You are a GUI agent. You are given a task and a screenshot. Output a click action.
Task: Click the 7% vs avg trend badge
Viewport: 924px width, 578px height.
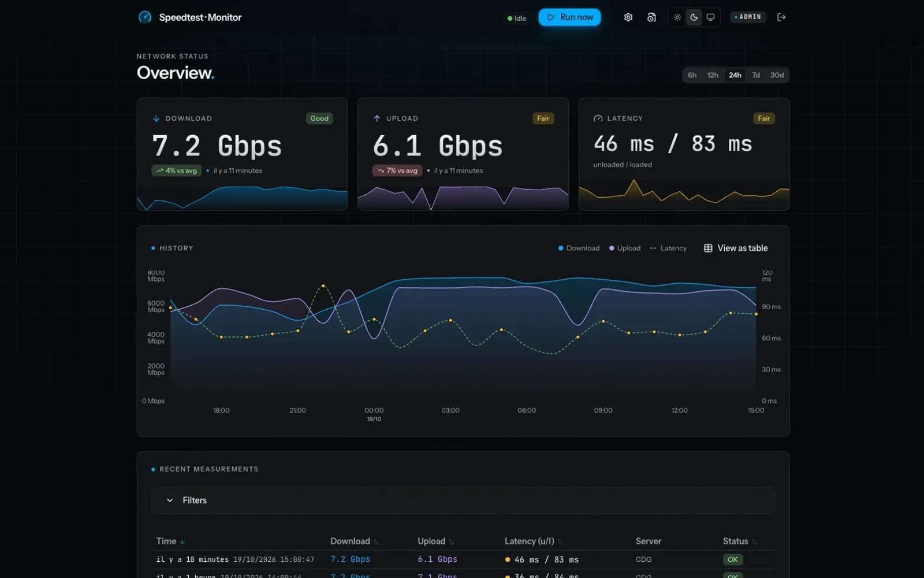point(397,171)
